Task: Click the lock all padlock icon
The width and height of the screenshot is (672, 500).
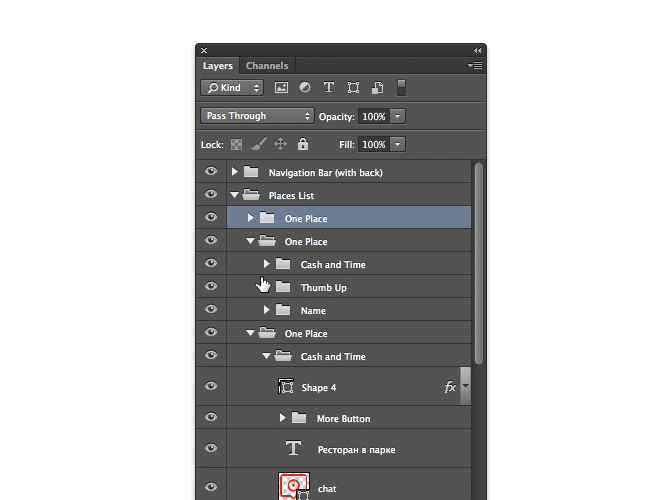Action: 302,144
